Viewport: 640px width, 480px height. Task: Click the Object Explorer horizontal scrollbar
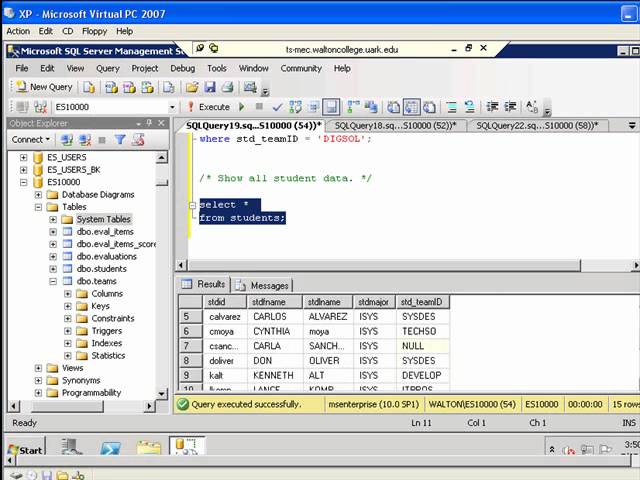[67, 406]
